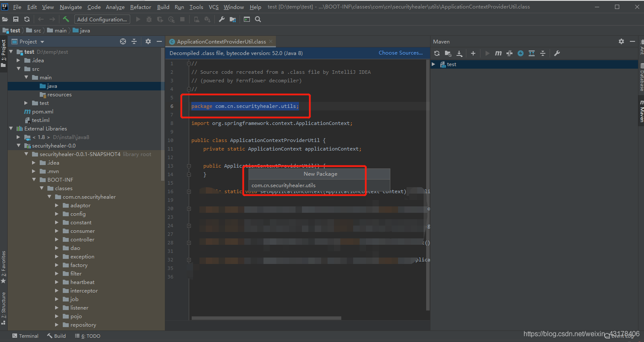Open Maven Settings wrench icon
644x342 pixels.
pos(557,53)
